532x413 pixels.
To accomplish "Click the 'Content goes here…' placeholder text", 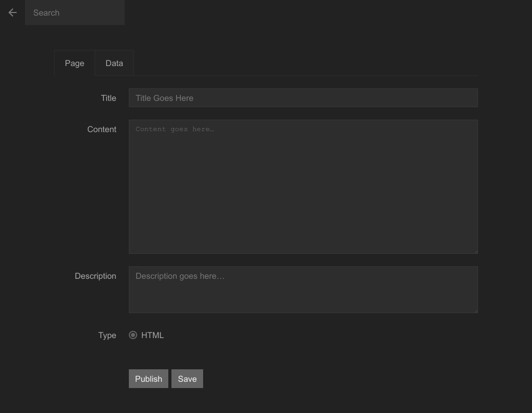I will pyautogui.click(x=175, y=129).
